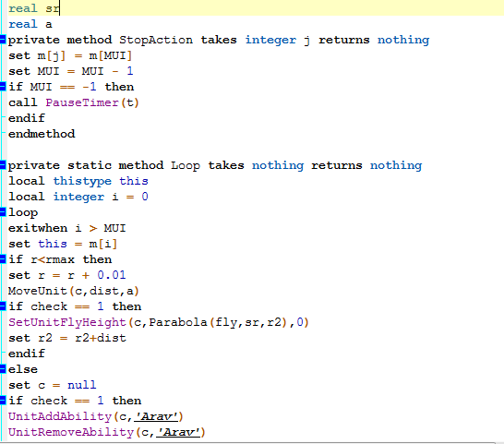This screenshot has width=504, height=444.
Task: Click the 'set c = null' line
Action: click(x=52, y=385)
